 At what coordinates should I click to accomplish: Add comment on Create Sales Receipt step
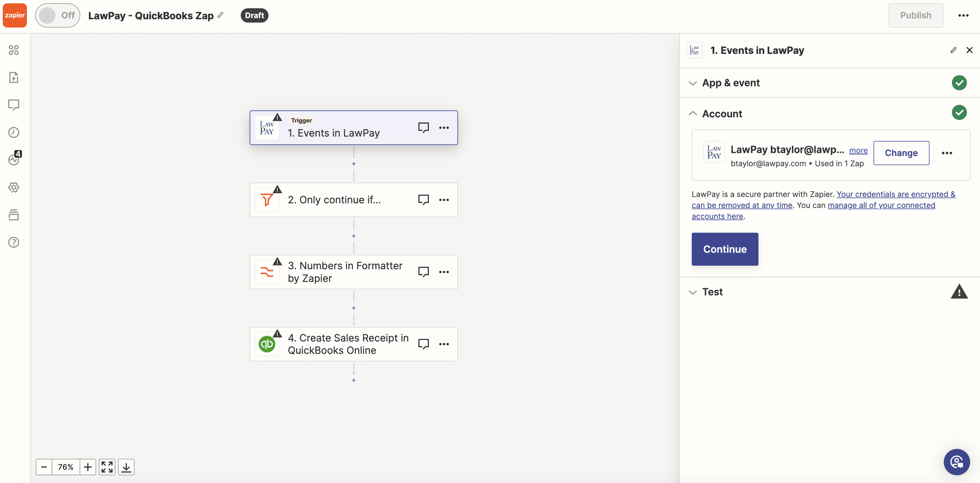tap(423, 344)
